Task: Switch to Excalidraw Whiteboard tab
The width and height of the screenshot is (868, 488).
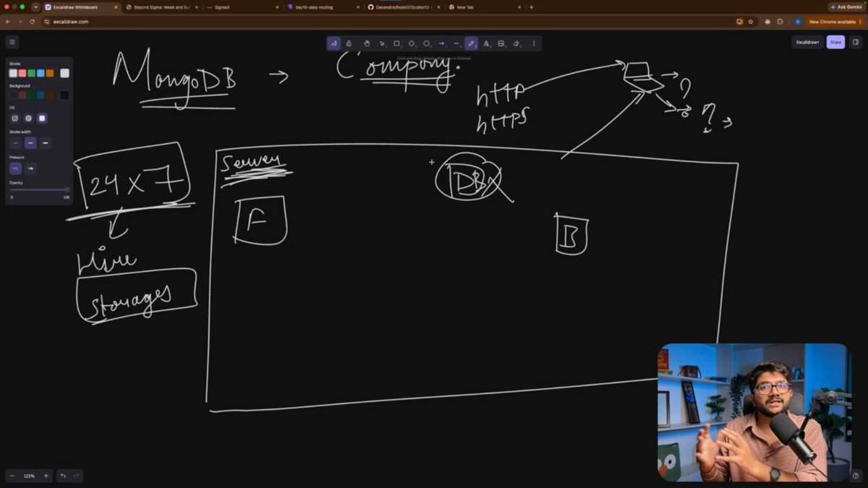Action: pos(80,7)
